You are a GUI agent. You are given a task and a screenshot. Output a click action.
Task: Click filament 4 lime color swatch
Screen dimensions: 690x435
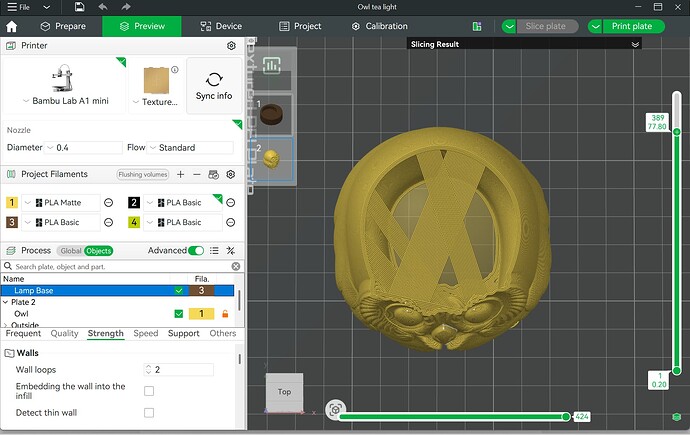tap(134, 223)
